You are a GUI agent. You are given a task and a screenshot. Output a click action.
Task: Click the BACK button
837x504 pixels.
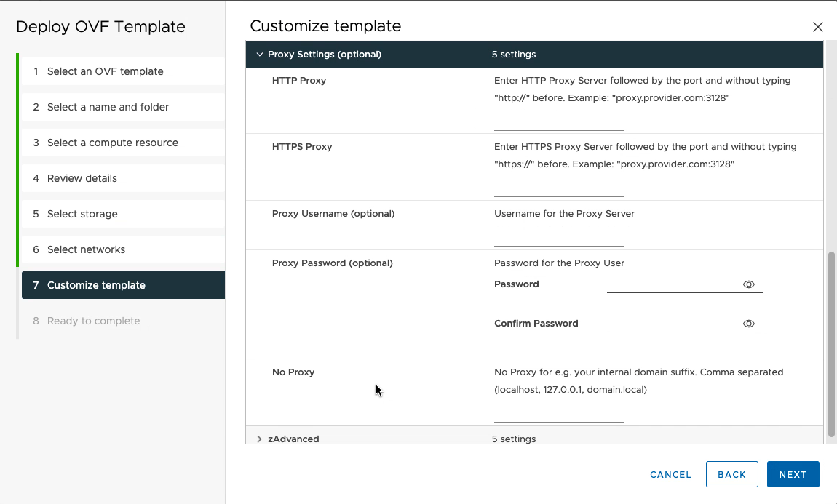click(x=731, y=474)
